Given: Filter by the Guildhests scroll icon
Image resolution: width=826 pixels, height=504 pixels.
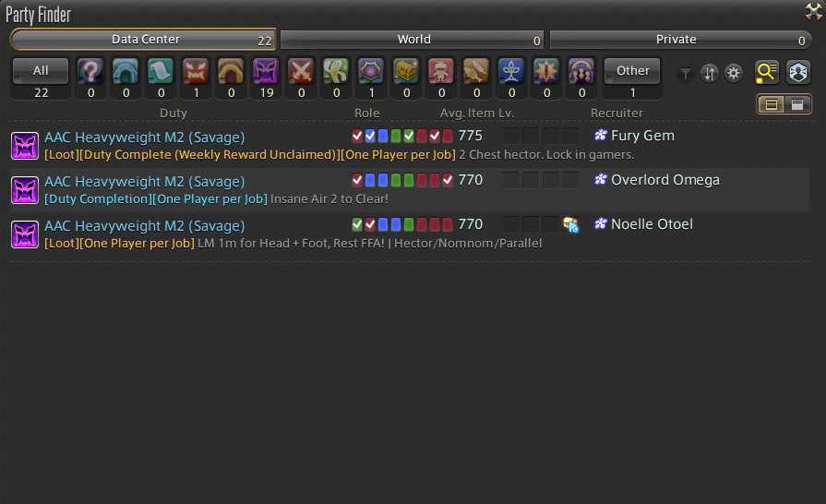Looking at the screenshot, I should point(161,71).
